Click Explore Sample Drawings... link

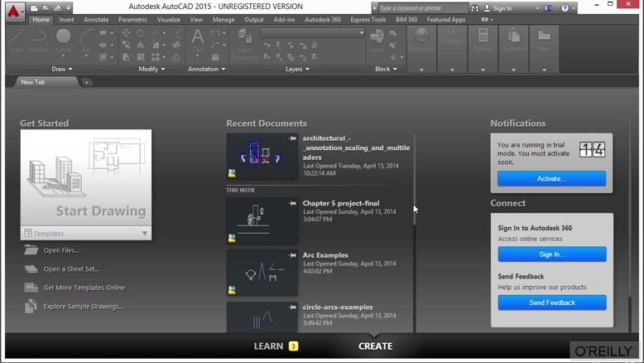84,307
